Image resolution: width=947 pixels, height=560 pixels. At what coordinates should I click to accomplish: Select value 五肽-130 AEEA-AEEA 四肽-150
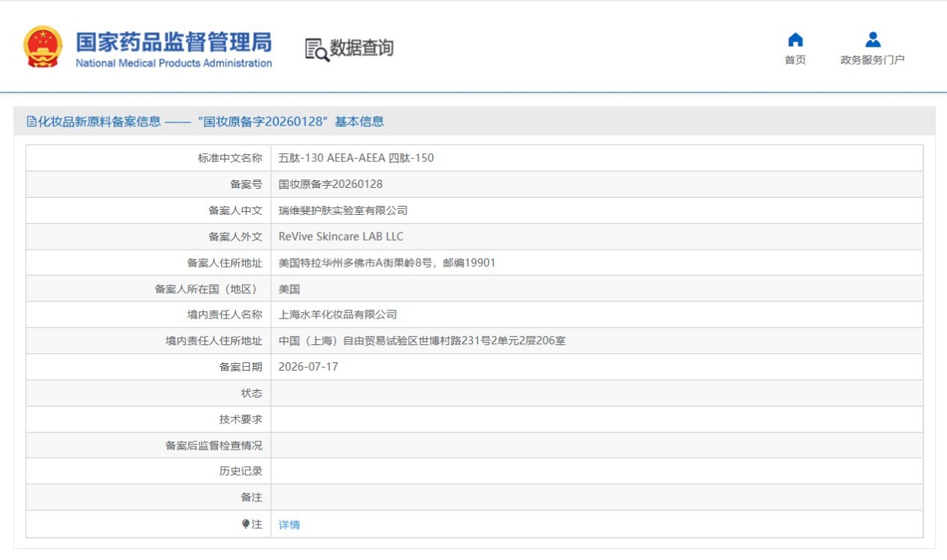coord(356,158)
